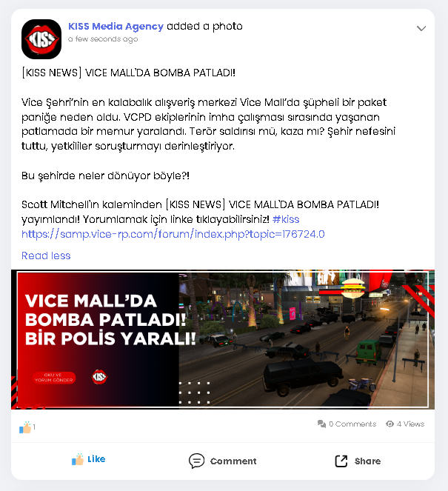Click the small KISS logo on banner
The image size is (448, 491).
(99, 377)
